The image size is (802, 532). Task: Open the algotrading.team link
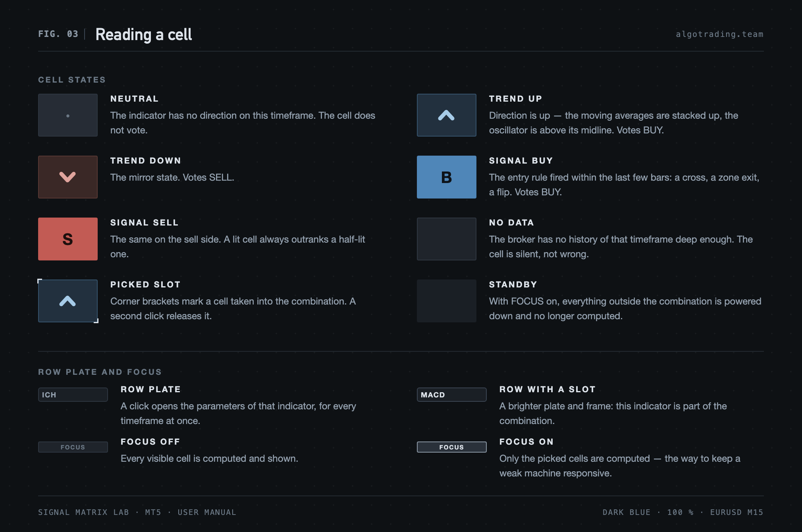[719, 34]
